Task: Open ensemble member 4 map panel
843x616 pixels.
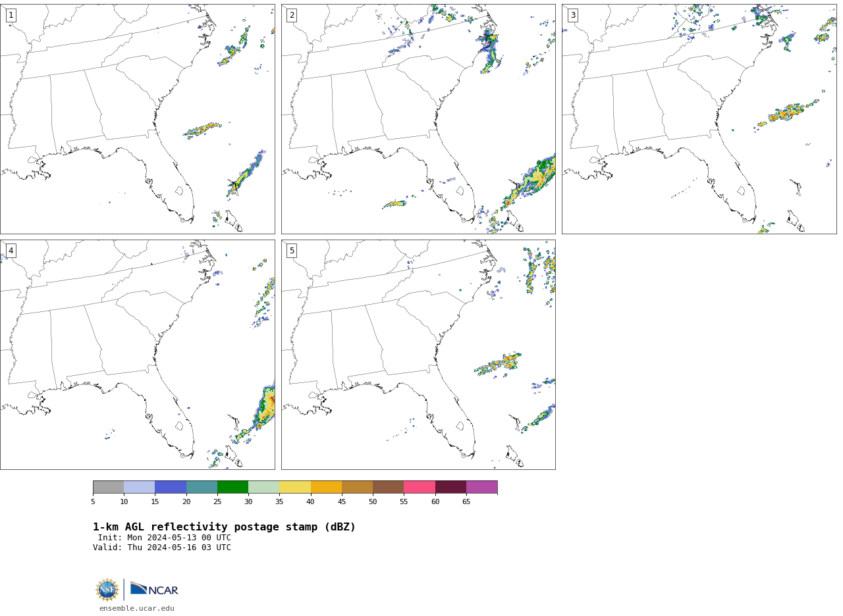Action: coord(138,355)
